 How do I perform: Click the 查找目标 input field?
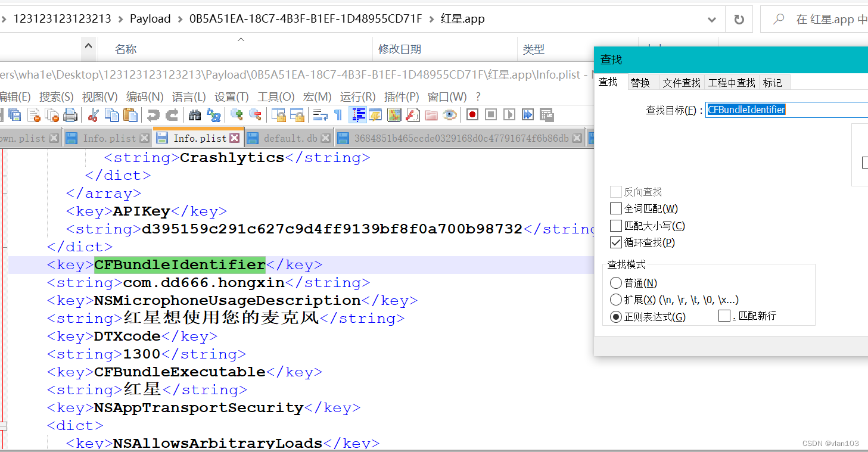click(x=786, y=110)
